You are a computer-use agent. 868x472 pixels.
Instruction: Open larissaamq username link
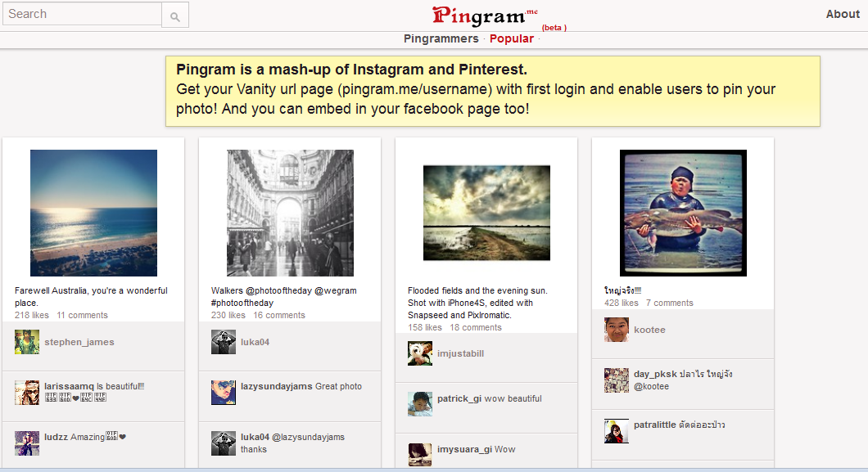[x=70, y=386]
